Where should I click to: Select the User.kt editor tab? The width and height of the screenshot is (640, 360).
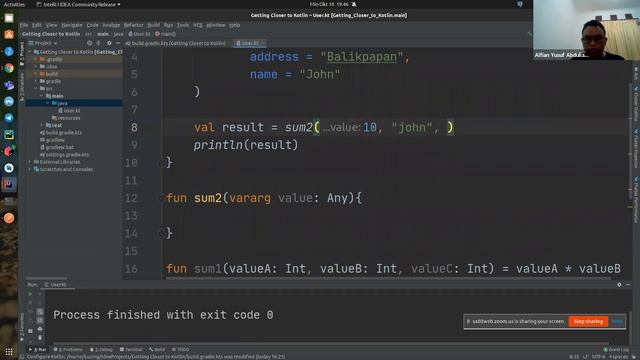[x=249, y=43]
